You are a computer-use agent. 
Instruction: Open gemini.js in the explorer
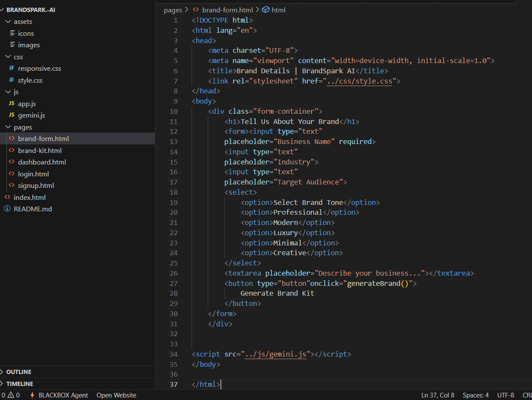click(x=31, y=115)
